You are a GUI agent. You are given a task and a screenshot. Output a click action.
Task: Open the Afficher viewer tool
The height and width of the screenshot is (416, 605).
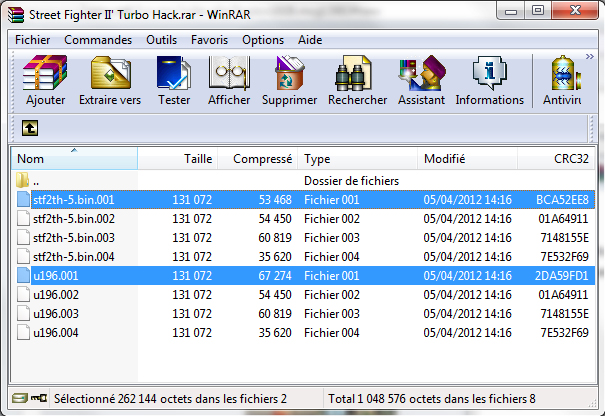pyautogui.click(x=229, y=80)
